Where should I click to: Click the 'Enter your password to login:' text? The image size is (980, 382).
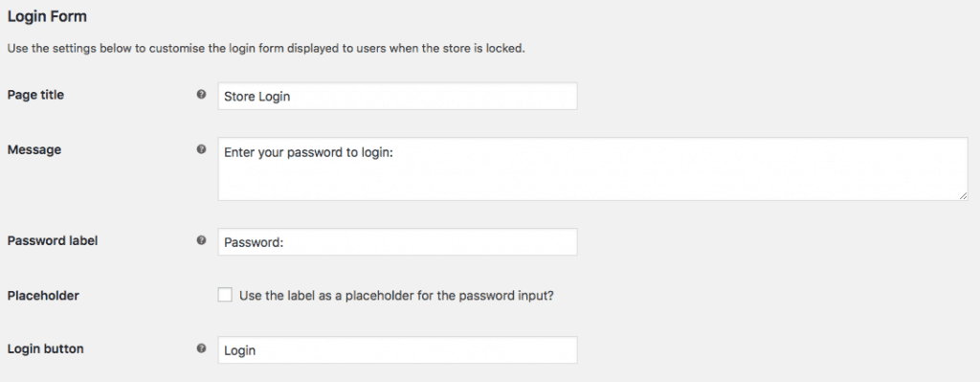click(x=308, y=152)
